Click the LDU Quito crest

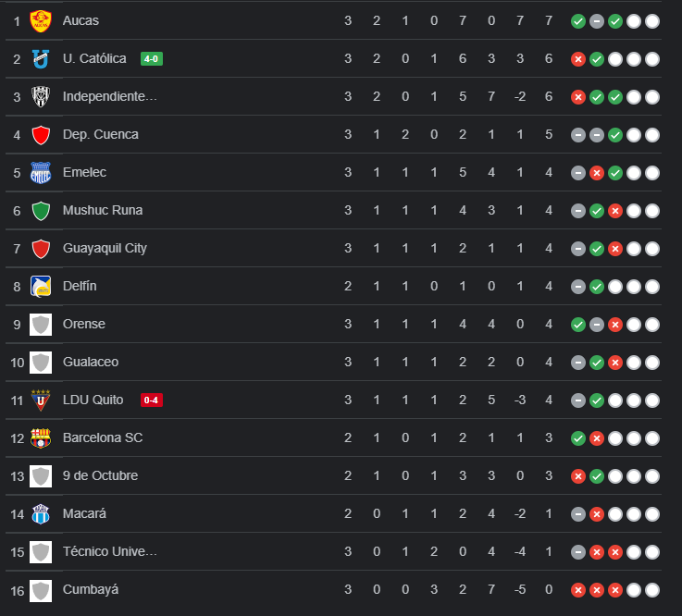[x=40, y=400]
